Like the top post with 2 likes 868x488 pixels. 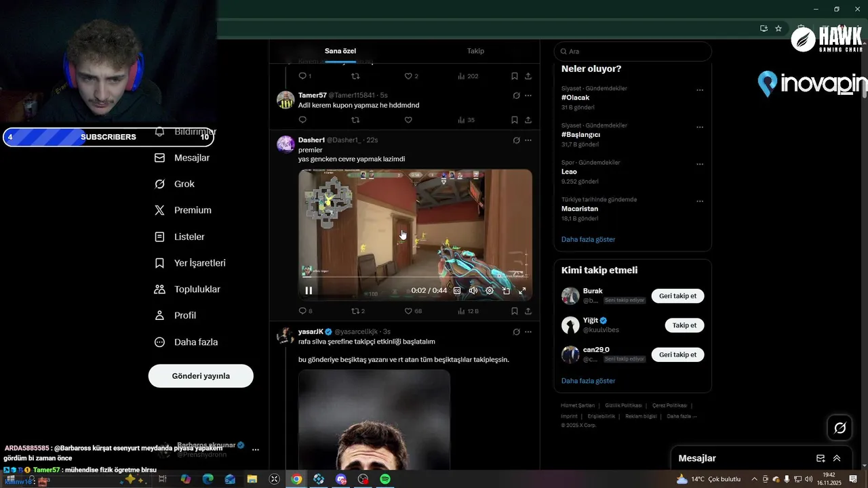click(411, 76)
